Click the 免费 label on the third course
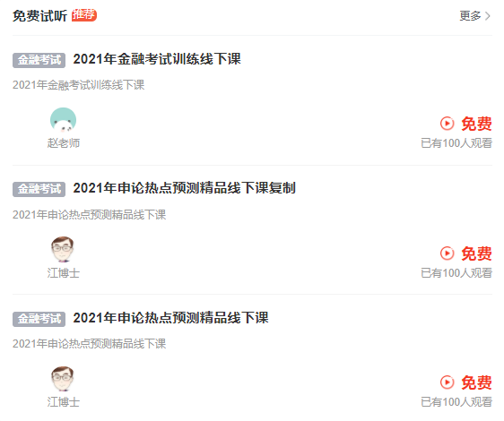The height and width of the screenshot is (421, 504). coord(476,382)
